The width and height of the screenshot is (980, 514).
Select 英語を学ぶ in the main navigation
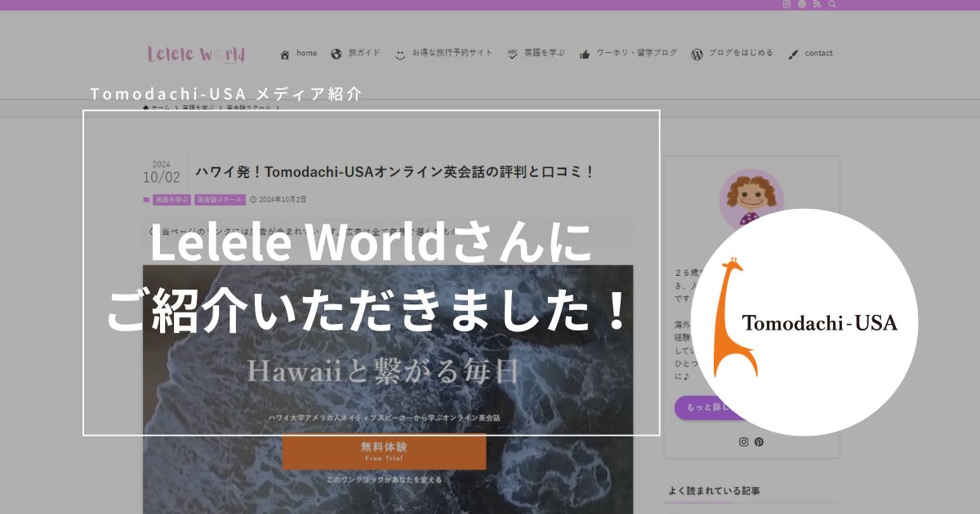pos(536,54)
